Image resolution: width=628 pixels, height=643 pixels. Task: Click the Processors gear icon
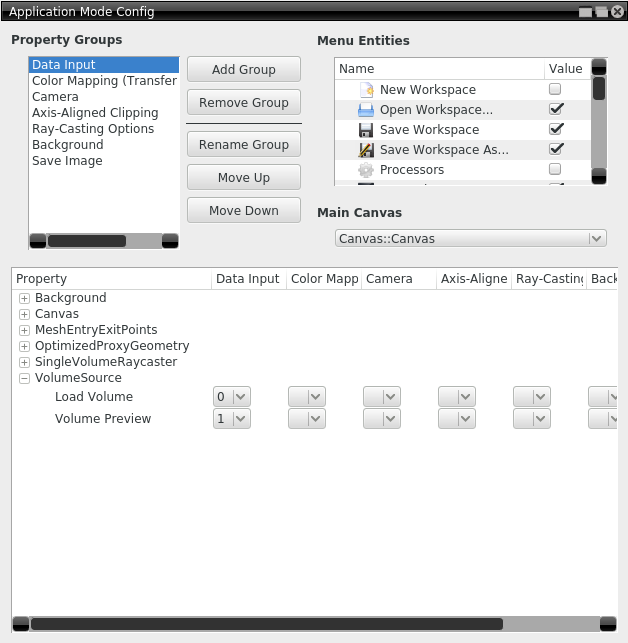(366, 170)
